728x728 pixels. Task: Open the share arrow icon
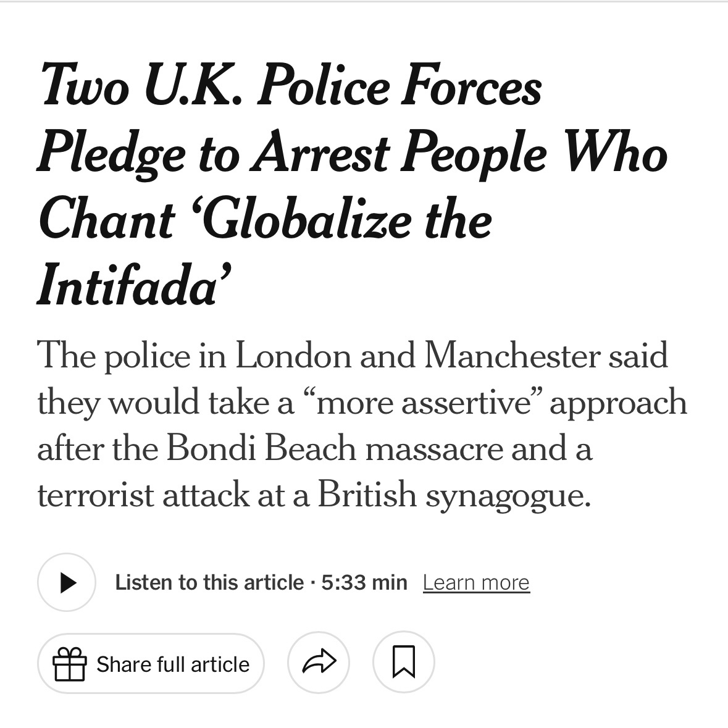tap(319, 663)
